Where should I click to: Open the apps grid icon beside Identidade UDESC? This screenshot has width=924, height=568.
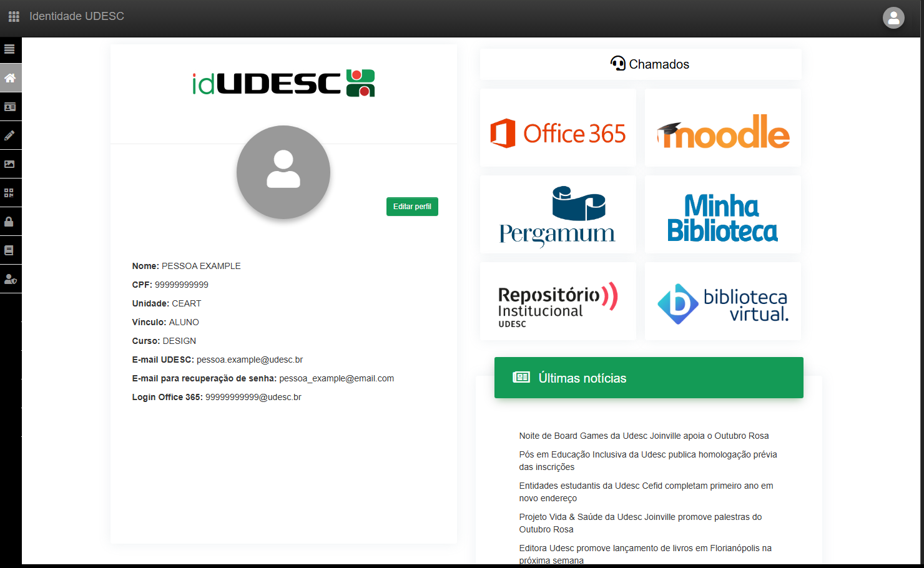coord(14,16)
